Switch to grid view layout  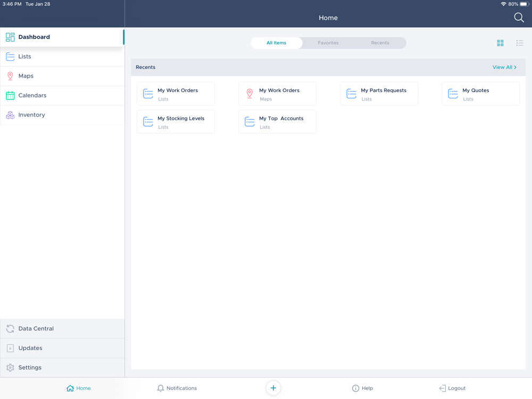(x=500, y=43)
